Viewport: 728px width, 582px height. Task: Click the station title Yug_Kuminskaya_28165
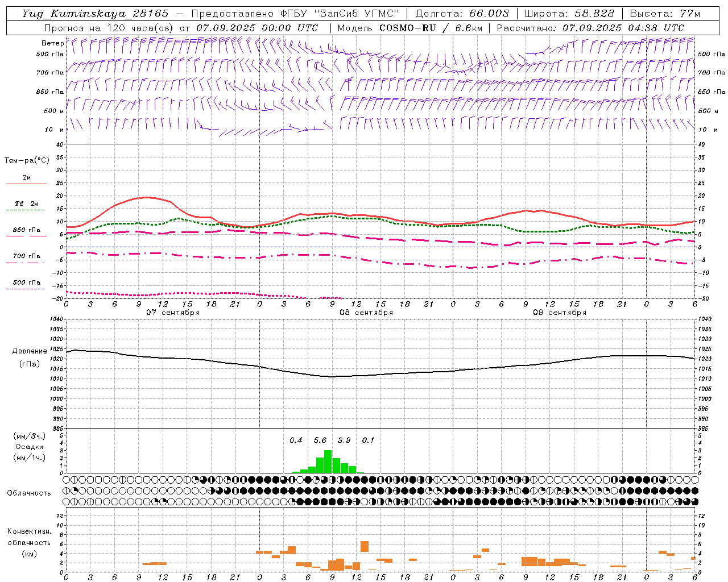95,14
